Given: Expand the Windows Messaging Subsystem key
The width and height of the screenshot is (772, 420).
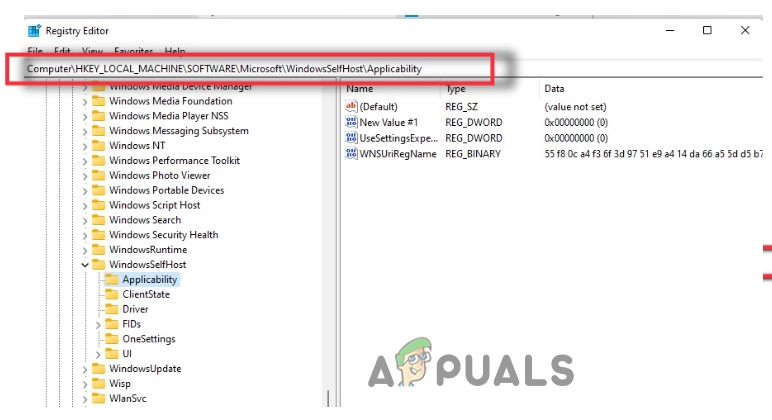Looking at the screenshot, I should click(x=85, y=131).
